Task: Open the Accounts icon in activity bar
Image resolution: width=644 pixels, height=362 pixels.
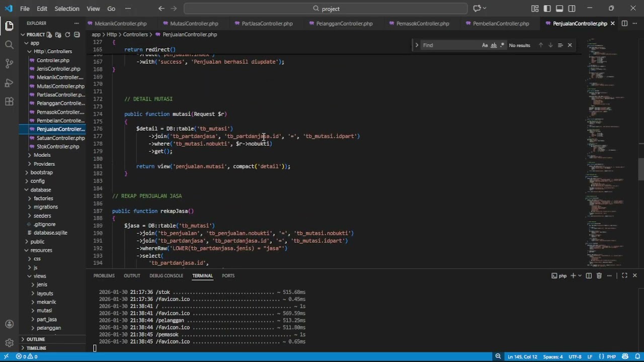Action: point(9,324)
